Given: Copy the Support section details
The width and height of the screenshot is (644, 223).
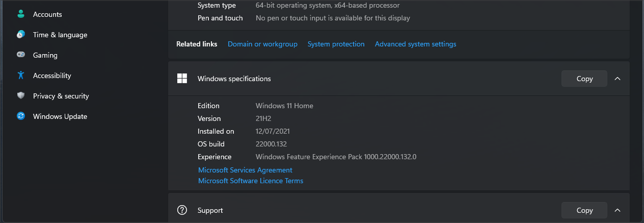Looking at the screenshot, I should tap(584, 210).
